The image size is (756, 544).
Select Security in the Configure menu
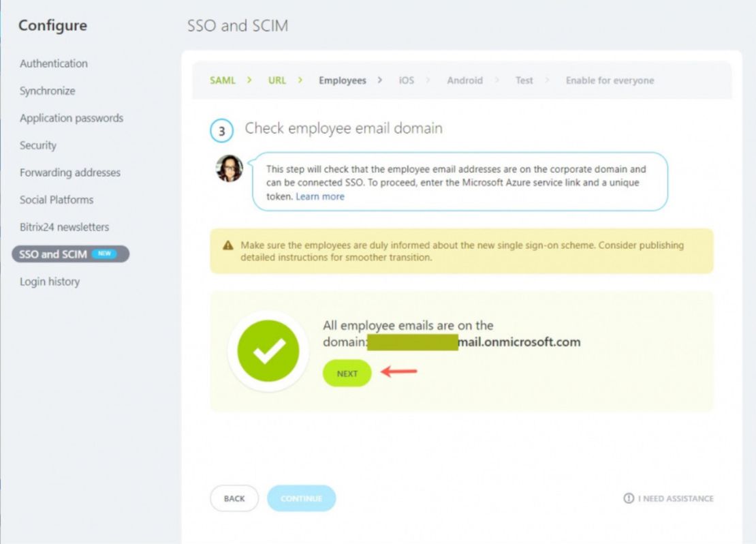pos(38,145)
